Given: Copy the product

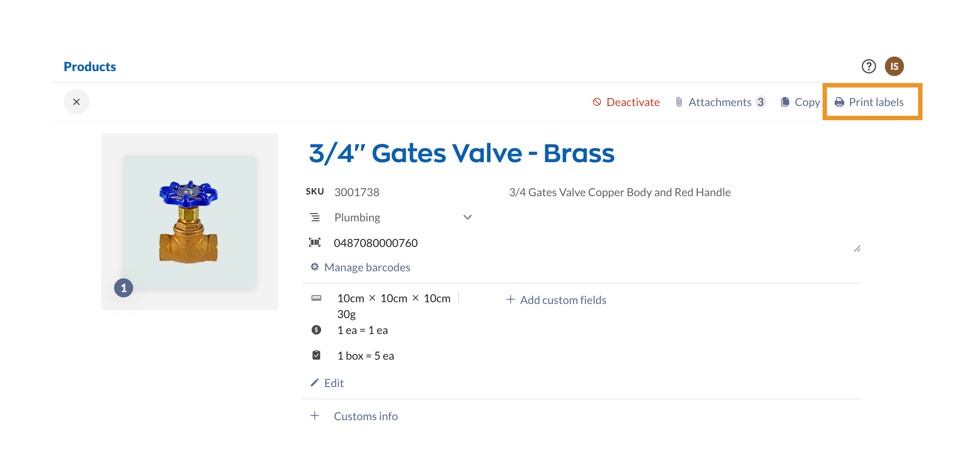Looking at the screenshot, I should click(800, 102).
